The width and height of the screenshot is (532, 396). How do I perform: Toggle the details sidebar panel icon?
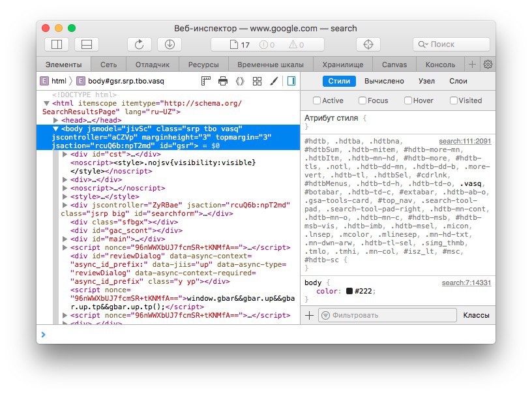pyautogui.click(x=291, y=81)
